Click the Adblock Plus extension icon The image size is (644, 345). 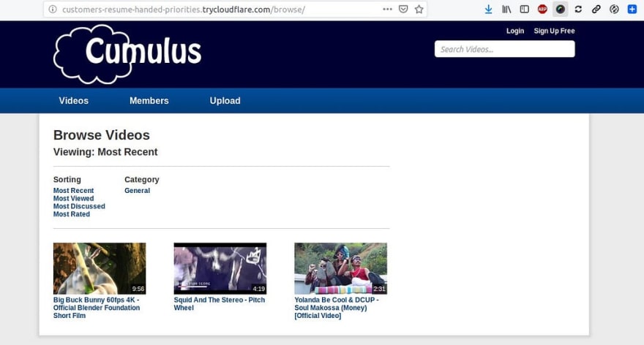[x=542, y=9]
